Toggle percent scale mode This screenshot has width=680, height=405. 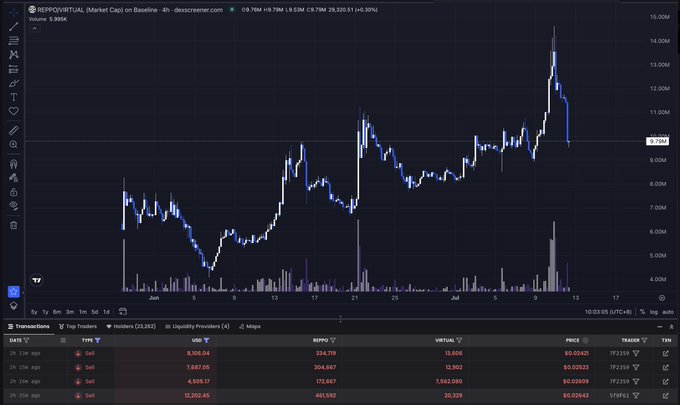(x=642, y=312)
